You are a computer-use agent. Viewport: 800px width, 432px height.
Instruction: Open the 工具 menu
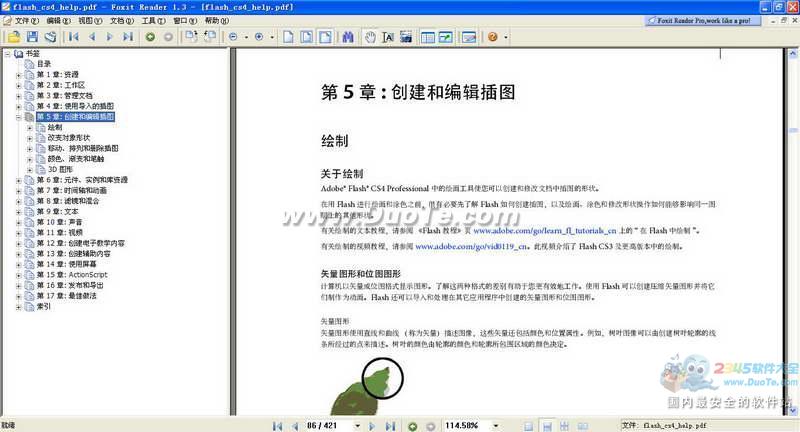tap(154, 21)
